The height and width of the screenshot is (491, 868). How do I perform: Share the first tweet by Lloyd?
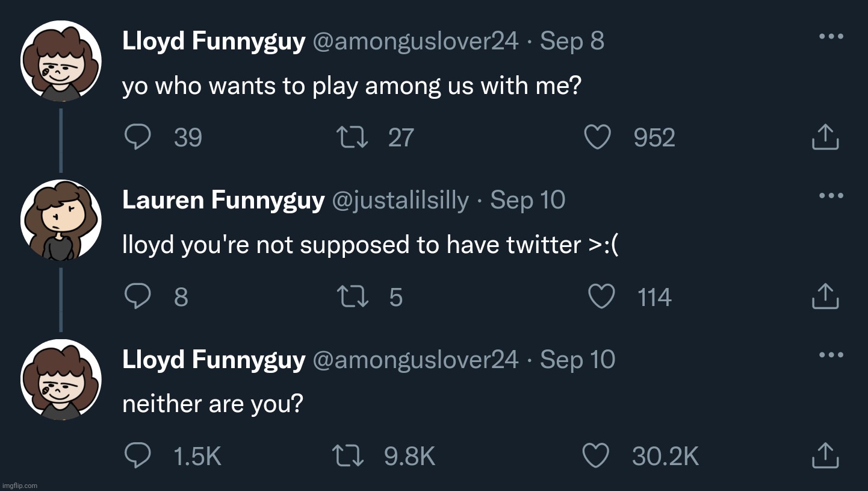click(x=825, y=137)
